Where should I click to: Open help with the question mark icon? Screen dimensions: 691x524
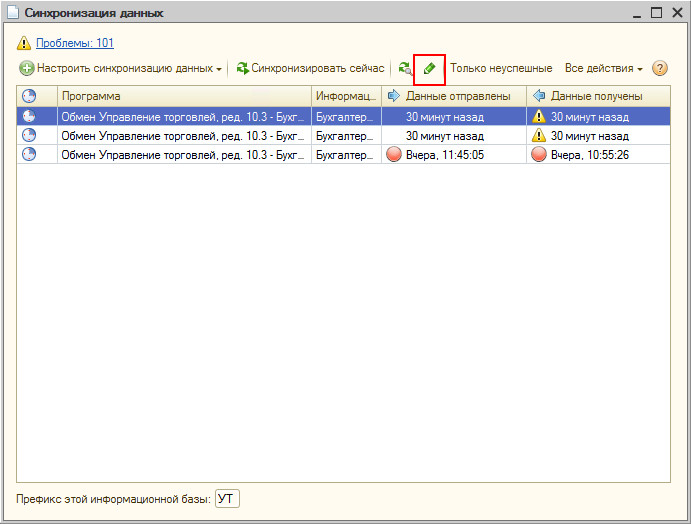[659, 68]
